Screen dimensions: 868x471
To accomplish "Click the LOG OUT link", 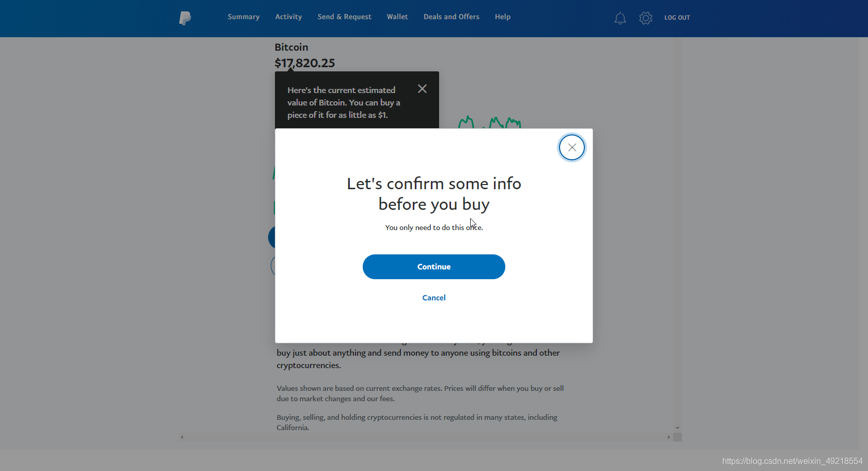I will [677, 18].
